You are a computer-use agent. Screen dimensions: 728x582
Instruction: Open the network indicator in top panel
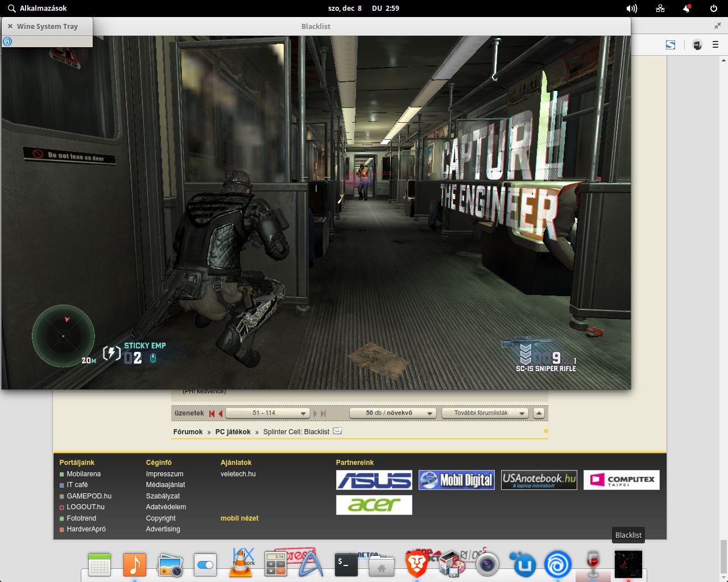(x=660, y=9)
